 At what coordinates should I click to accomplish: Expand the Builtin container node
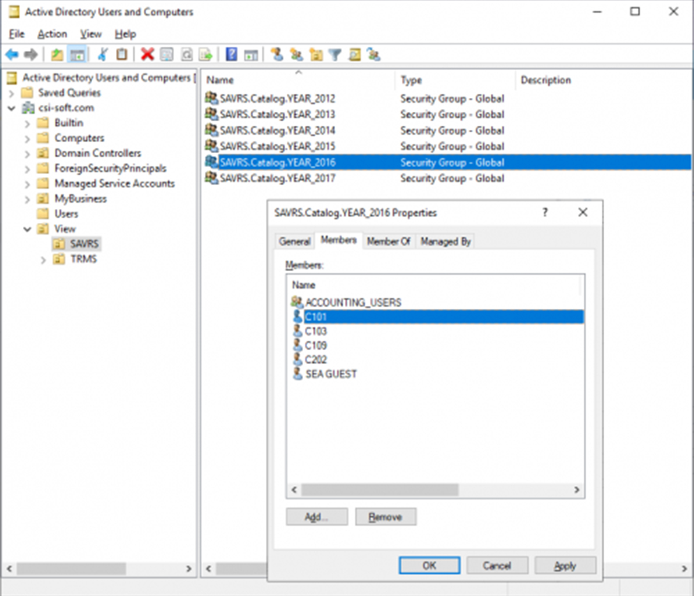pos(27,123)
